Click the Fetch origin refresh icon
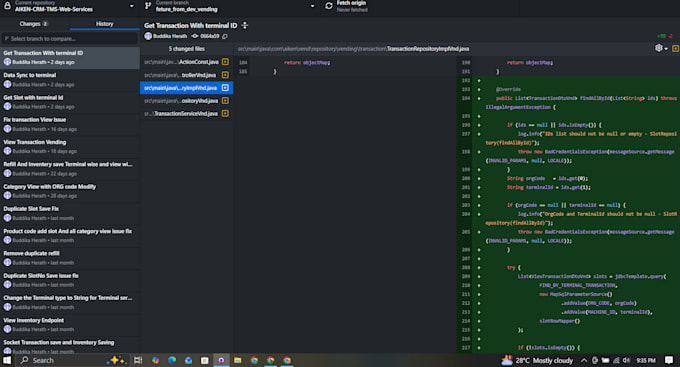 pos(329,6)
